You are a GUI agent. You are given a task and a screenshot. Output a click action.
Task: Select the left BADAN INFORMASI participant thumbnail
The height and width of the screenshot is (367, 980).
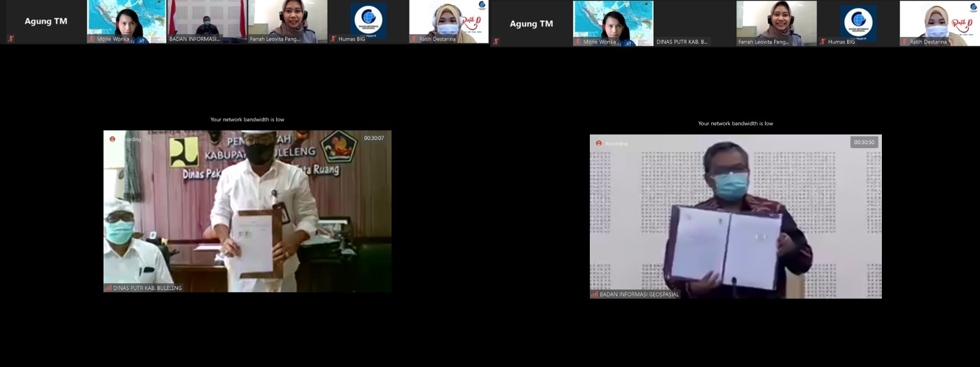point(206,21)
